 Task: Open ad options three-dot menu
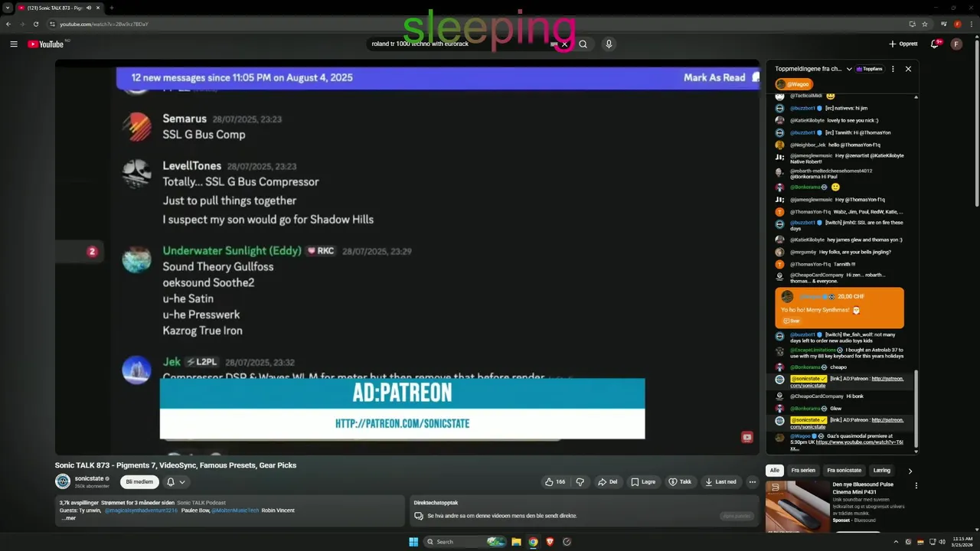[x=916, y=485]
